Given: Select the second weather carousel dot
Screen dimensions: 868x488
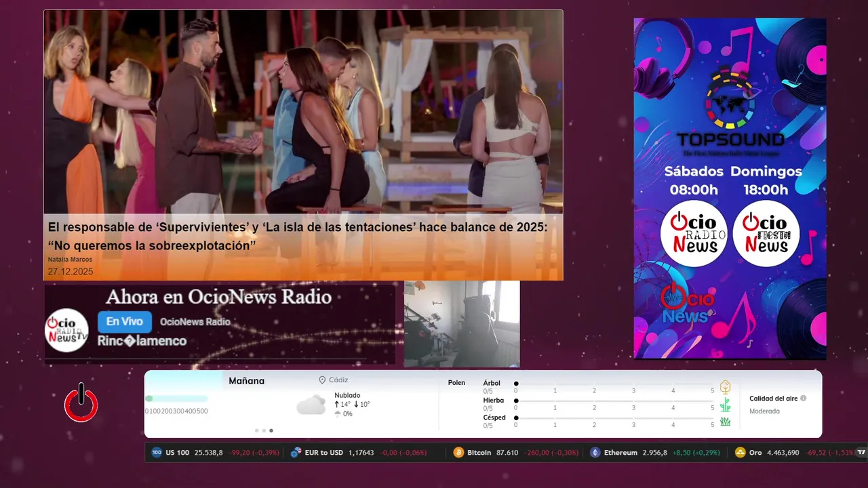Looking at the screenshot, I should [264, 430].
